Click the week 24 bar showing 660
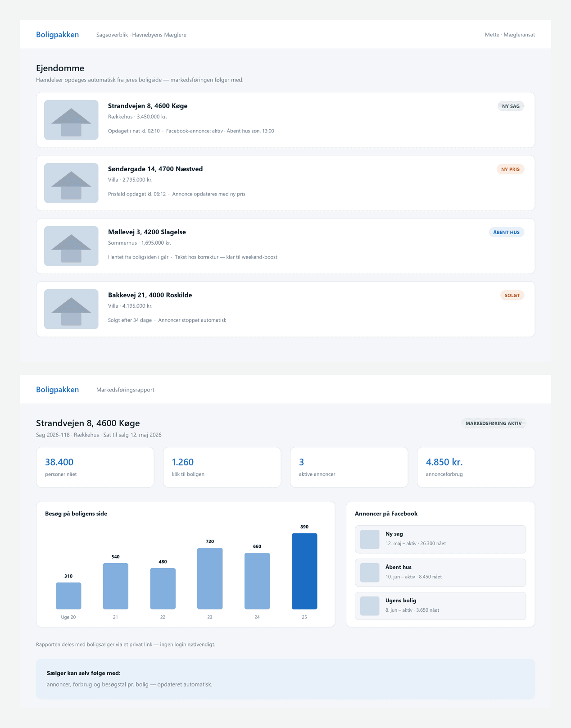 [257, 581]
